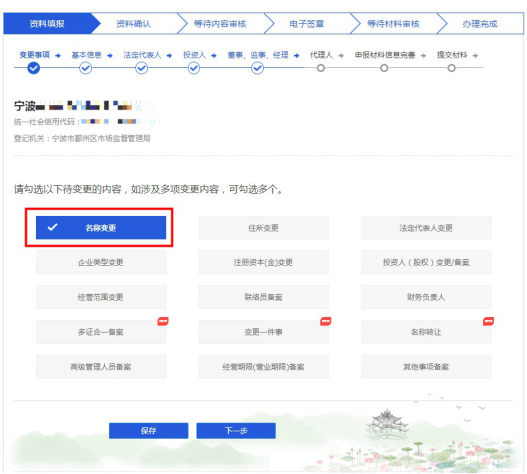Select the 其他事项备案 option

click(x=426, y=367)
